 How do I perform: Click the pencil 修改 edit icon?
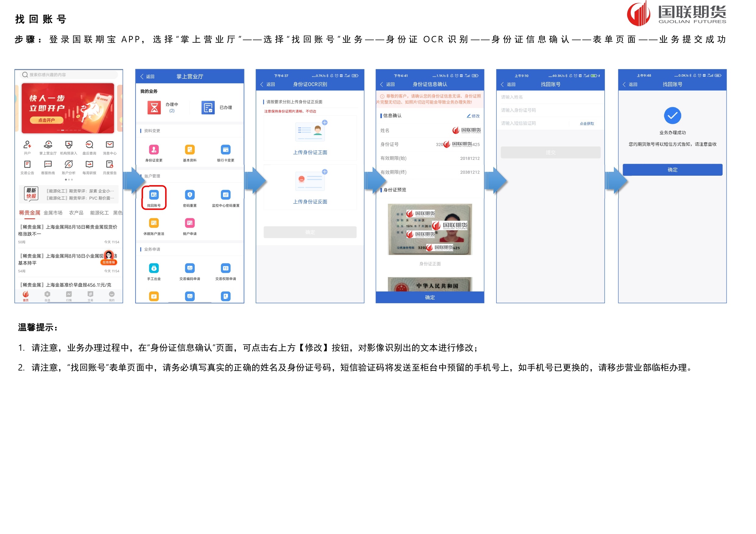473,116
